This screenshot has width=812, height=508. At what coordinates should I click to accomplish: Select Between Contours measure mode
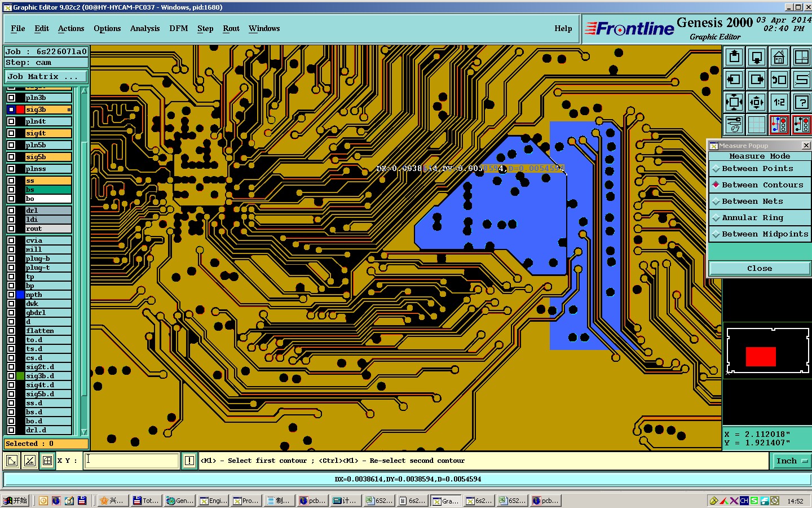760,185
